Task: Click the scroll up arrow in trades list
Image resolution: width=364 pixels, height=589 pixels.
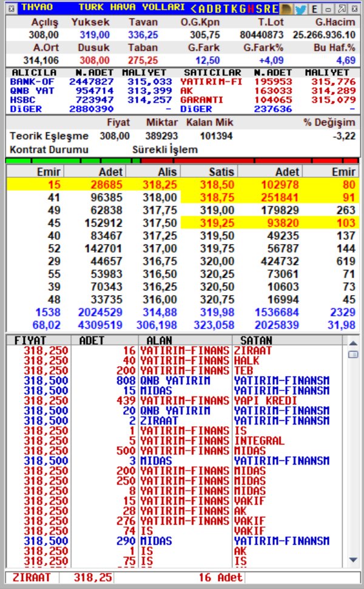Action: coord(352,343)
